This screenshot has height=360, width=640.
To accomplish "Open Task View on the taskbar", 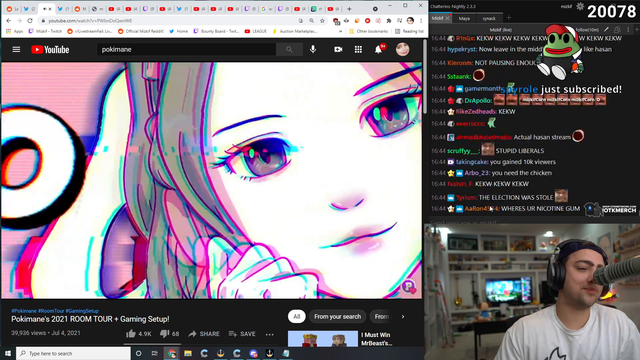I will (x=154, y=353).
